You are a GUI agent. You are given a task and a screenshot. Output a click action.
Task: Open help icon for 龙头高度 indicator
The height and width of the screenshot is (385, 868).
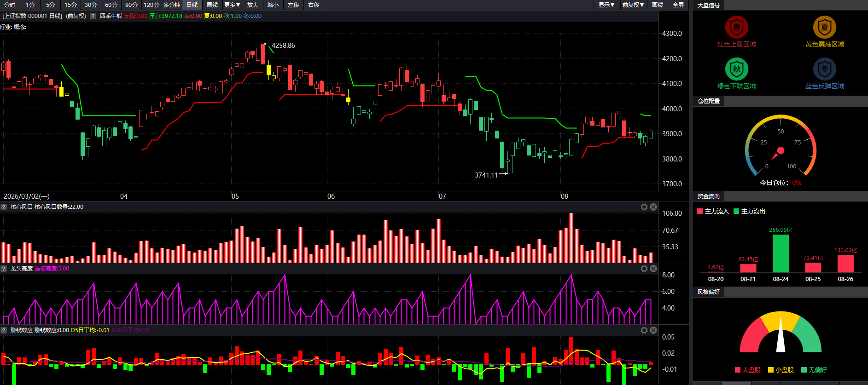pos(4,269)
